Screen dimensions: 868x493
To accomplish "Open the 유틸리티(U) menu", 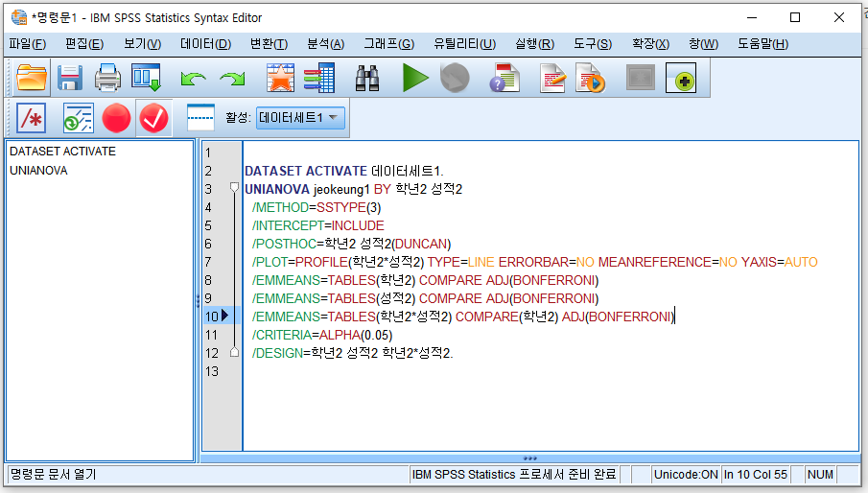I will pyautogui.click(x=464, y=44).
